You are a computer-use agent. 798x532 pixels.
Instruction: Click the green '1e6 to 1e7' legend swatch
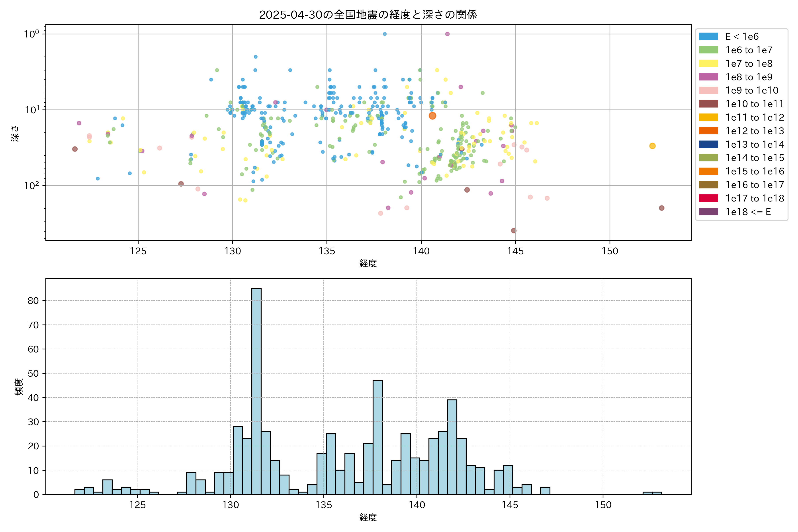708,50
